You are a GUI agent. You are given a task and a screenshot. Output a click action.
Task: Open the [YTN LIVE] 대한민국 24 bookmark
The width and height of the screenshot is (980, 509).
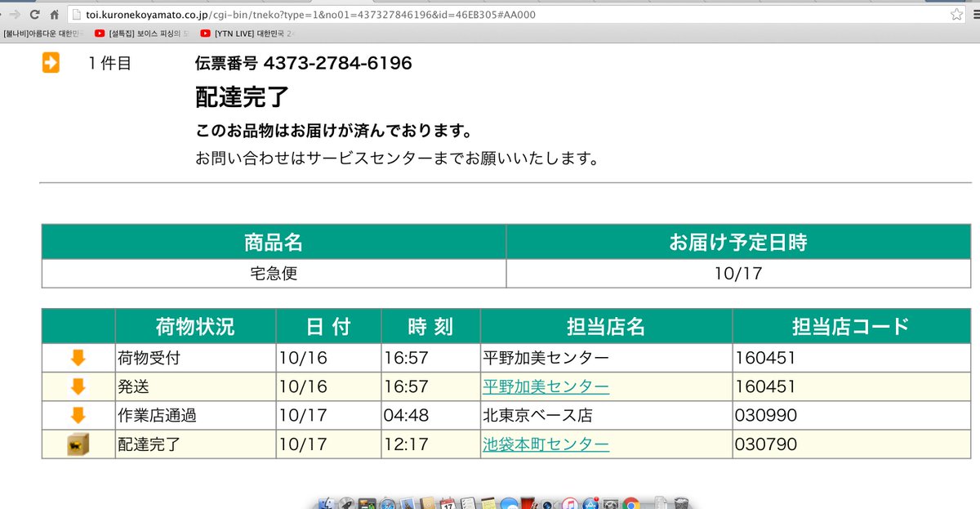[x=248, y=33]
